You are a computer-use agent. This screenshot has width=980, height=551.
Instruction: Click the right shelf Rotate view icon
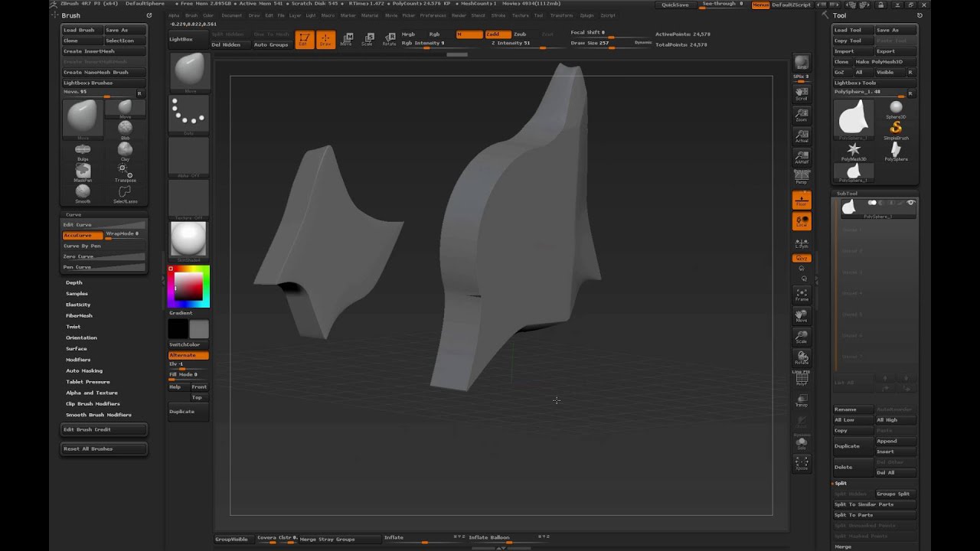pos(802,357)
